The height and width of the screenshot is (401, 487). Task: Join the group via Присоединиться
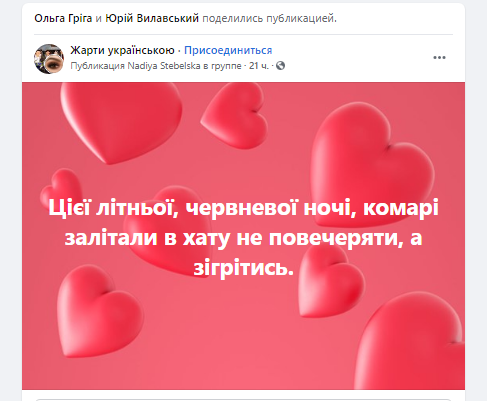pyautogui.click(x=228, y=50)
